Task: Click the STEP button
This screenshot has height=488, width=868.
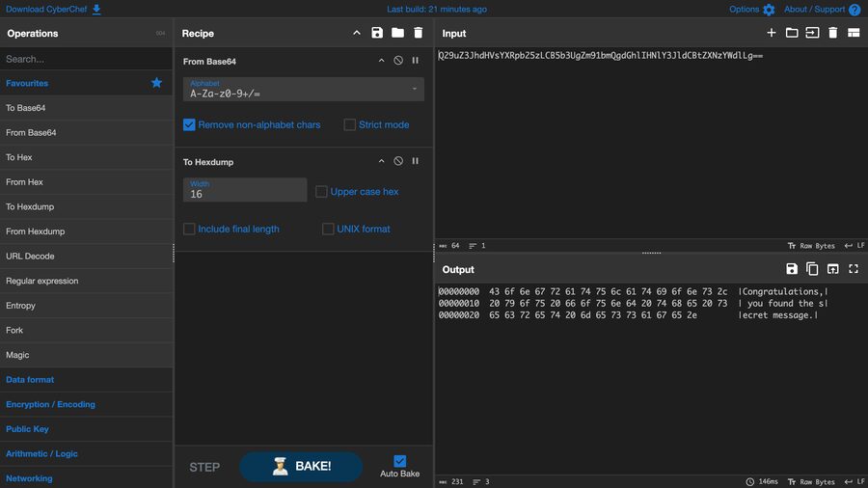Action: coord(204,467)
